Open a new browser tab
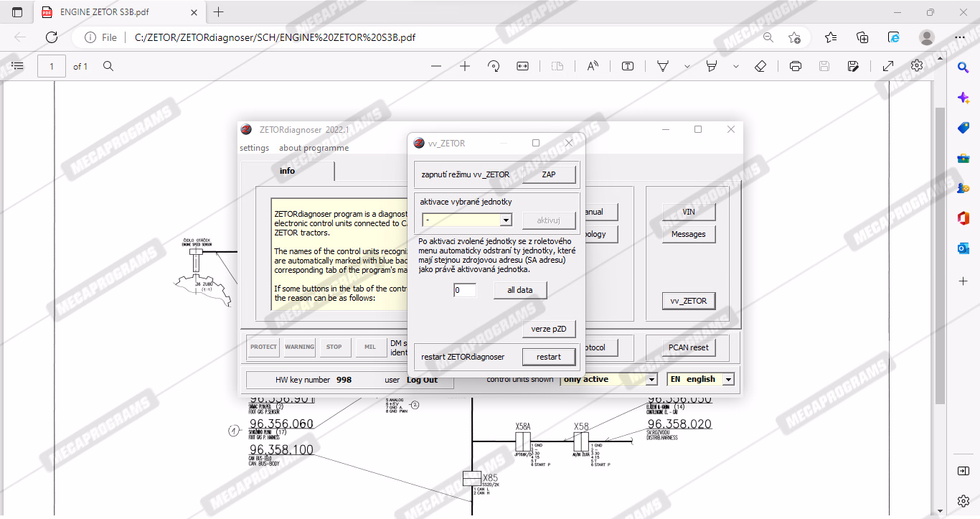This screenshot has height=519, width=980. coord(219,12)
